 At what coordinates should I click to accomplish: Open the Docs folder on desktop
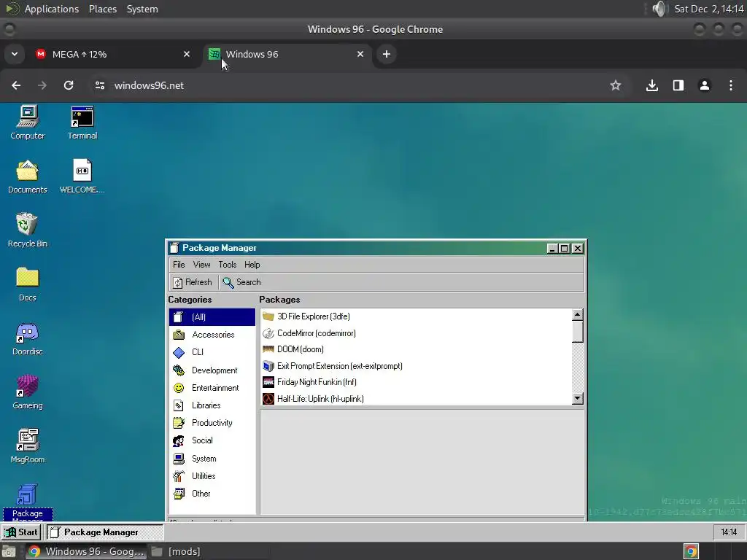(x=28, y=284)
